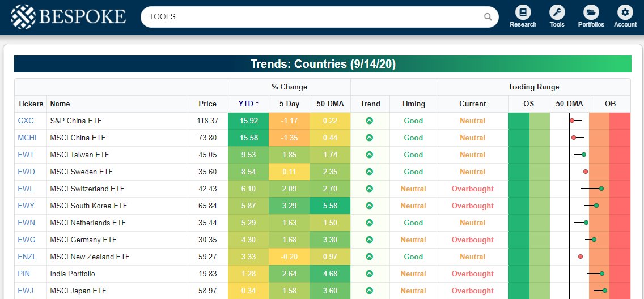Open the MCHI ticker link
Screen dimensions: 644x299
click(x=27, y=138)
